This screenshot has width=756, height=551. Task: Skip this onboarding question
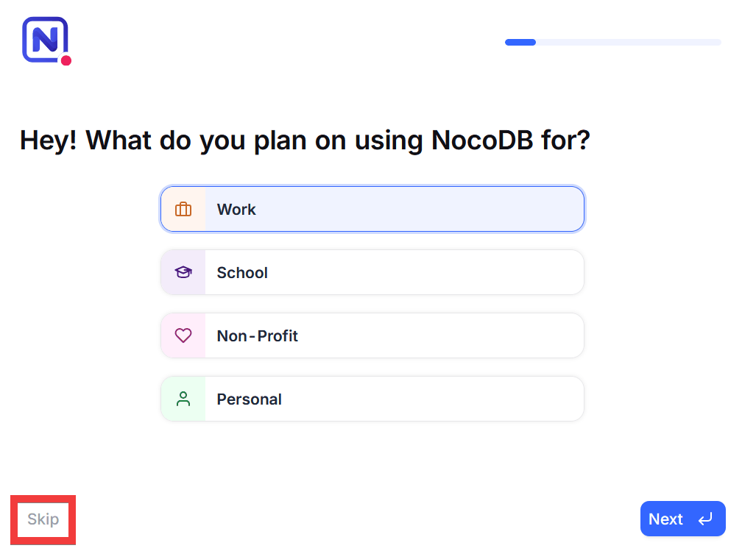pyautogui.click(x=43, y=519)
